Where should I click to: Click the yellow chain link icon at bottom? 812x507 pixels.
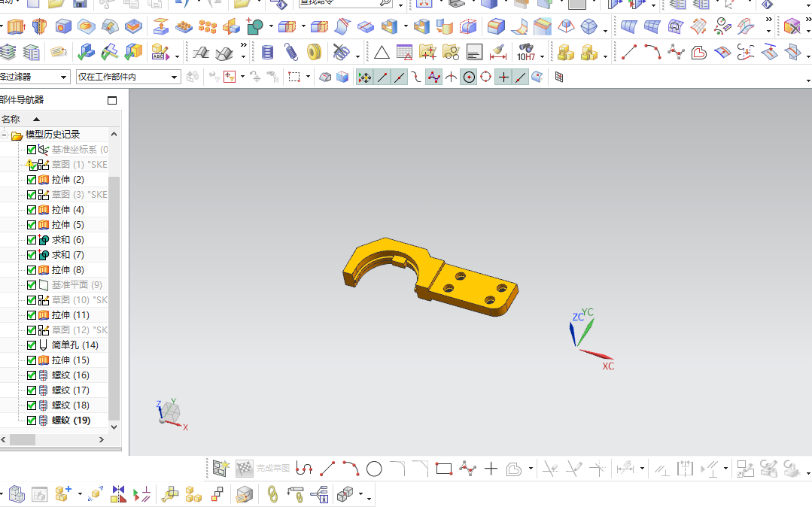[272, 494]
